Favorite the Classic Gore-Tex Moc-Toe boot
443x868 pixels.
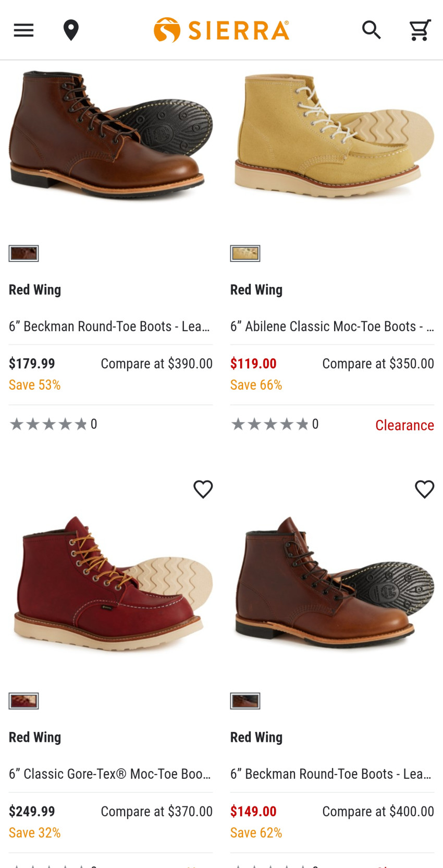point(203,489)
